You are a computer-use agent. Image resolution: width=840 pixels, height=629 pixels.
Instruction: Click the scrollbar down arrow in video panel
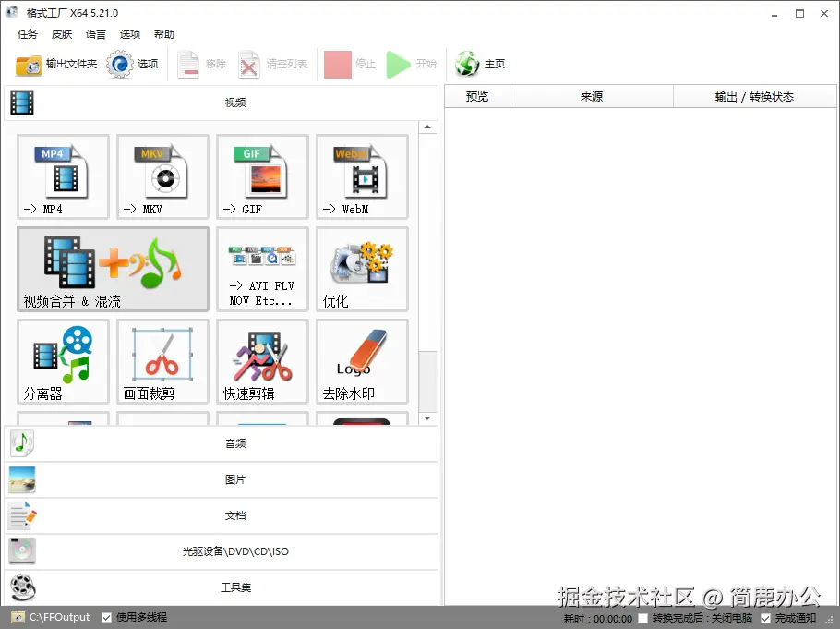click(x=427, y=417)
